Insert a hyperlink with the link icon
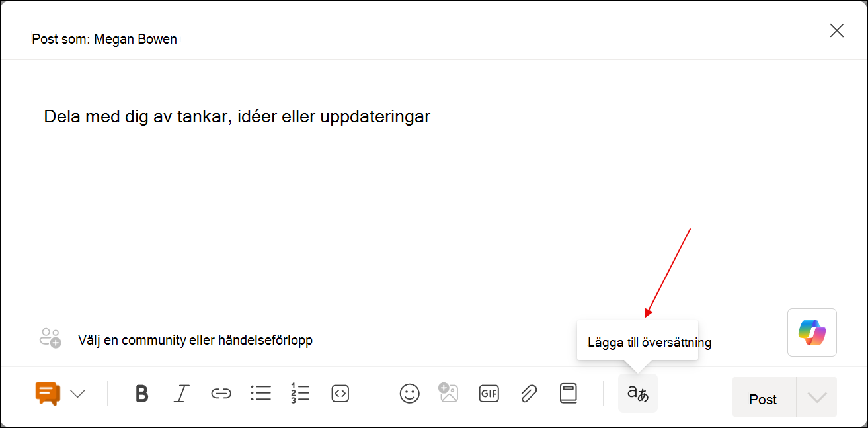This screenshot has height=428, width=868. coord(220,394)
